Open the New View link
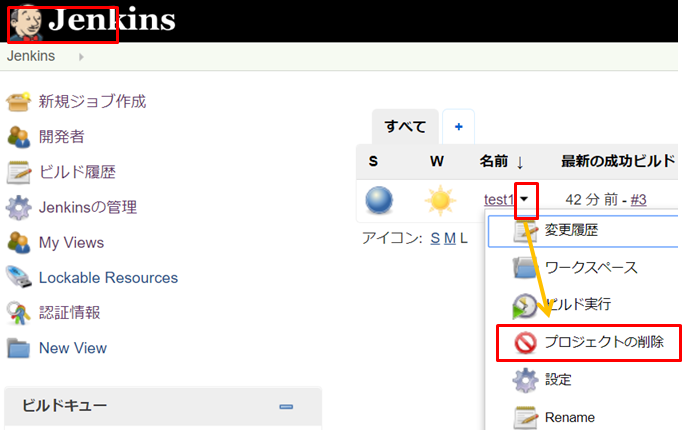682x430 pixels. [x=73, y=348]
